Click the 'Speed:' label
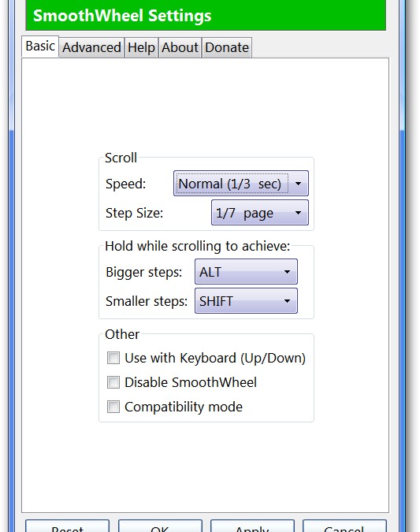420x532 pixels. click(x=125, y=184)
